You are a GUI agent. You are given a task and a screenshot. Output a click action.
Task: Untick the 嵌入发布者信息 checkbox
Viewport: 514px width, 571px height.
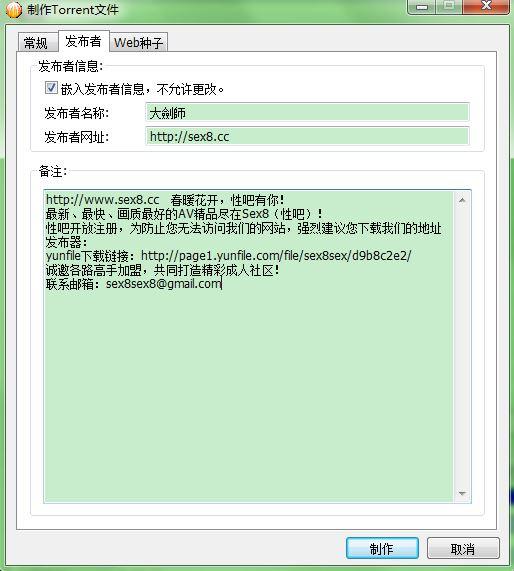[51, 88]
